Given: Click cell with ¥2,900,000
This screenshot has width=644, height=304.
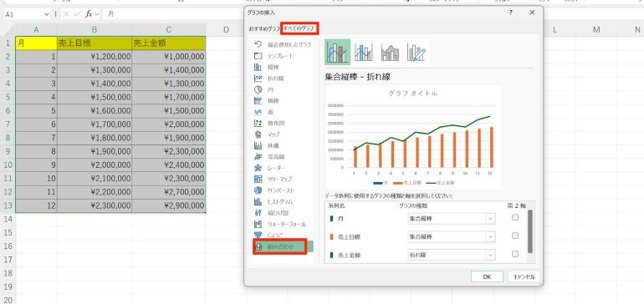Looking at the screenshot, I should coord(169,206).
